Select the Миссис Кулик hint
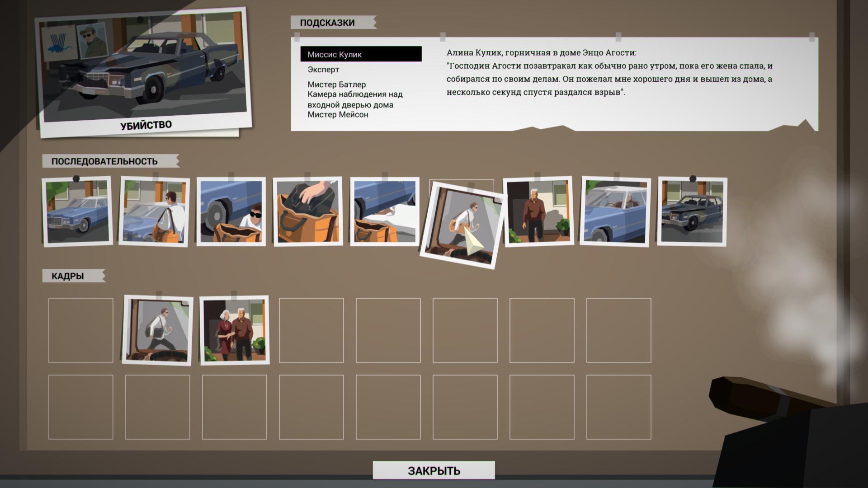This screenshot has height=488, width=868. (361, 54)
